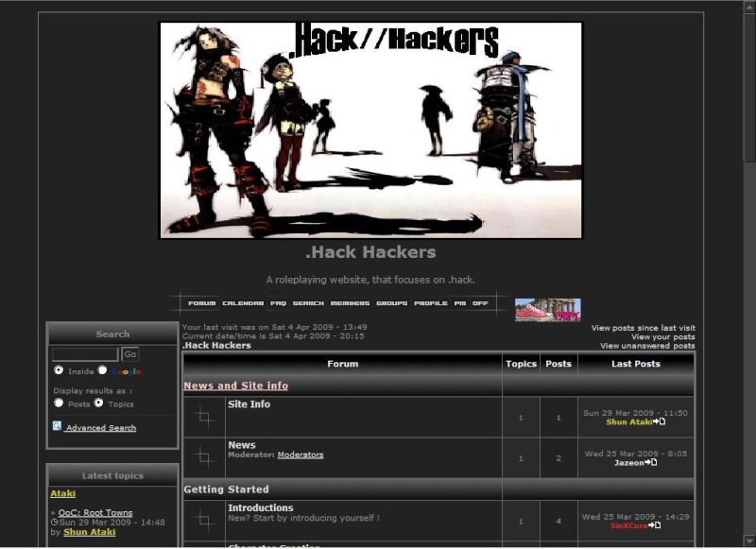
Task: Click News forum status icon
Action: tap(204, 457)
